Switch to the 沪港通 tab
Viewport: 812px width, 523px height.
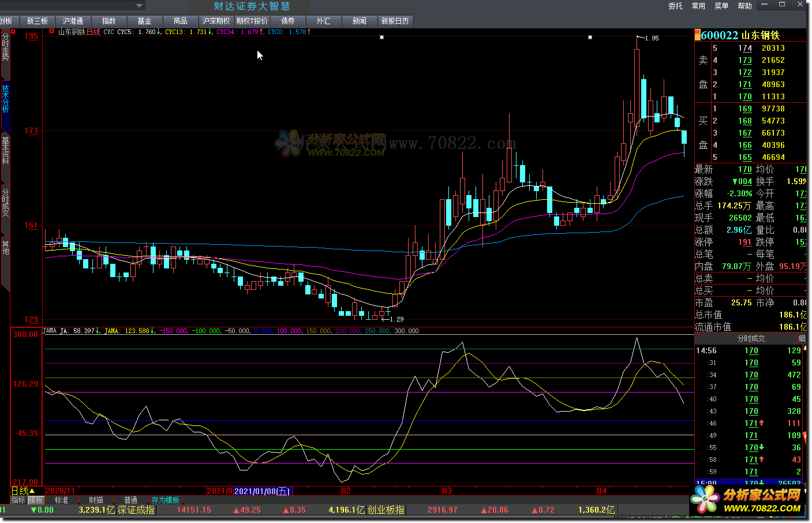[x=73, y=21]
